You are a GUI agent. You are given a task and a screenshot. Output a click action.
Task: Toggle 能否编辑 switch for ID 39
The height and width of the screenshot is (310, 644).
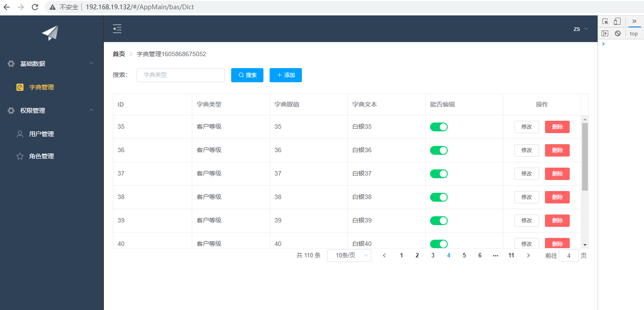[x=439, y=221]
